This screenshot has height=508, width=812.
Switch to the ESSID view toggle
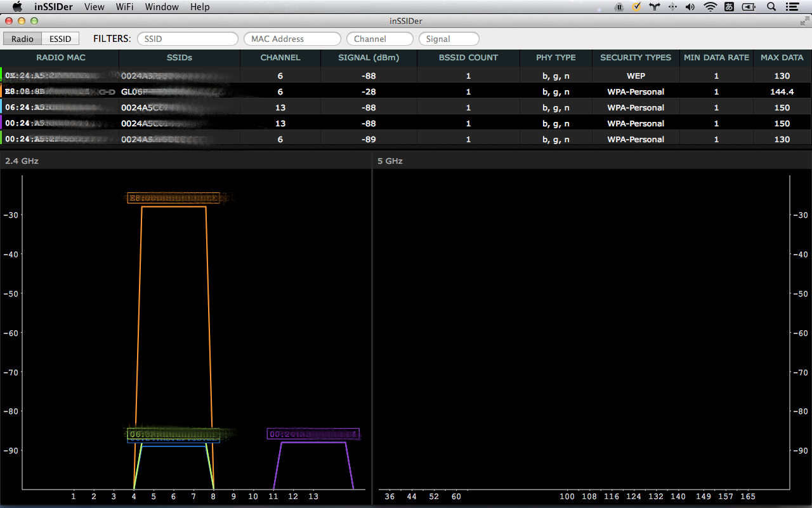click(x=60, y=39)
